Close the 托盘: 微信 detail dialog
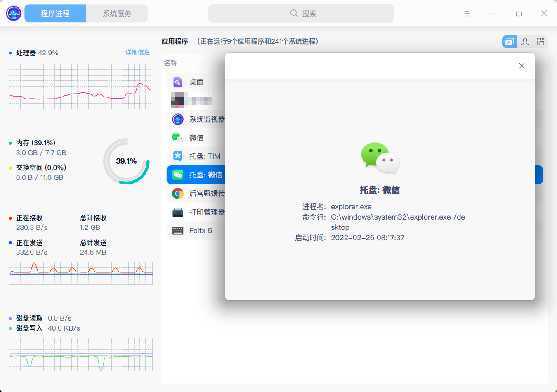Viewport: 557px width, 392px height. [522, 66]
